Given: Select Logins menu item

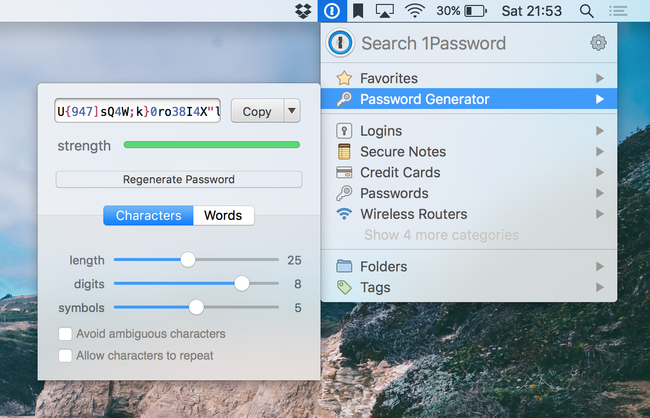Looking at the screenshot, I should pos(469,131).
